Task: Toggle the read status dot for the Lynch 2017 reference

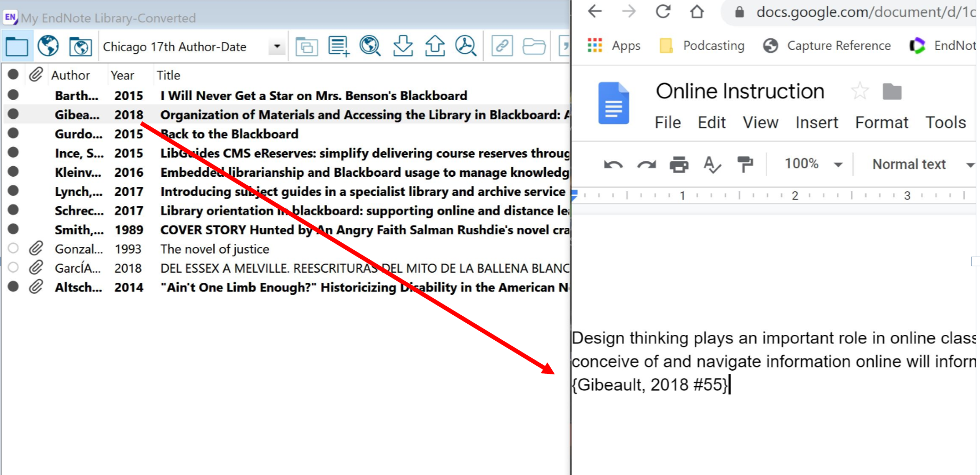Action: (x=13, y=191)
